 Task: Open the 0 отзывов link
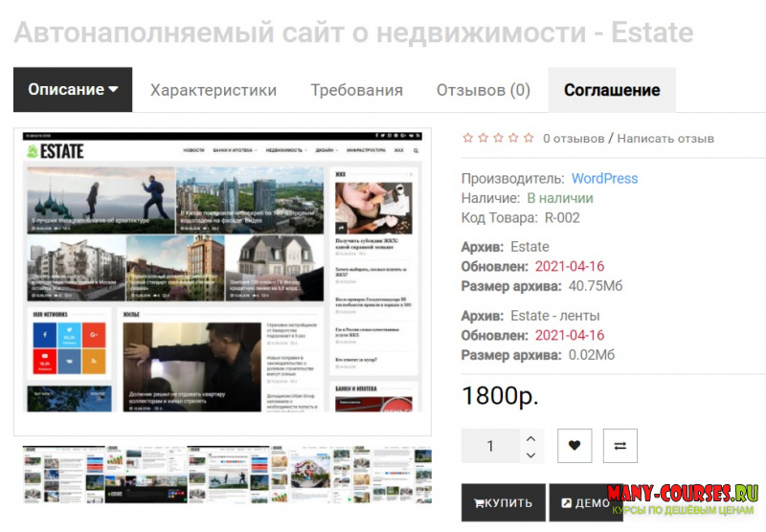(x=574, y=139)
